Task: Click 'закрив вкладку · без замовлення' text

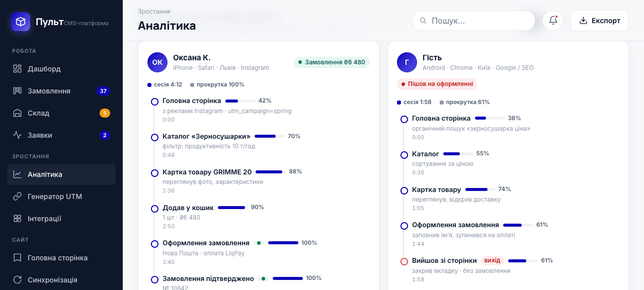Action: pyautogui.click(x=461, y=271)
